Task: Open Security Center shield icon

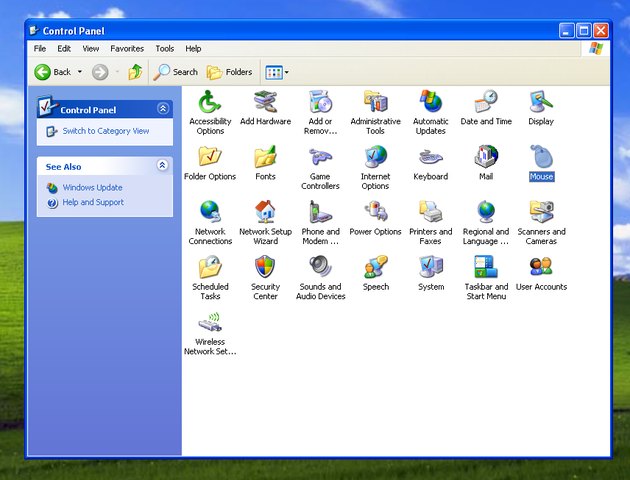Action: pyautogui.click(x=265, y=267)
